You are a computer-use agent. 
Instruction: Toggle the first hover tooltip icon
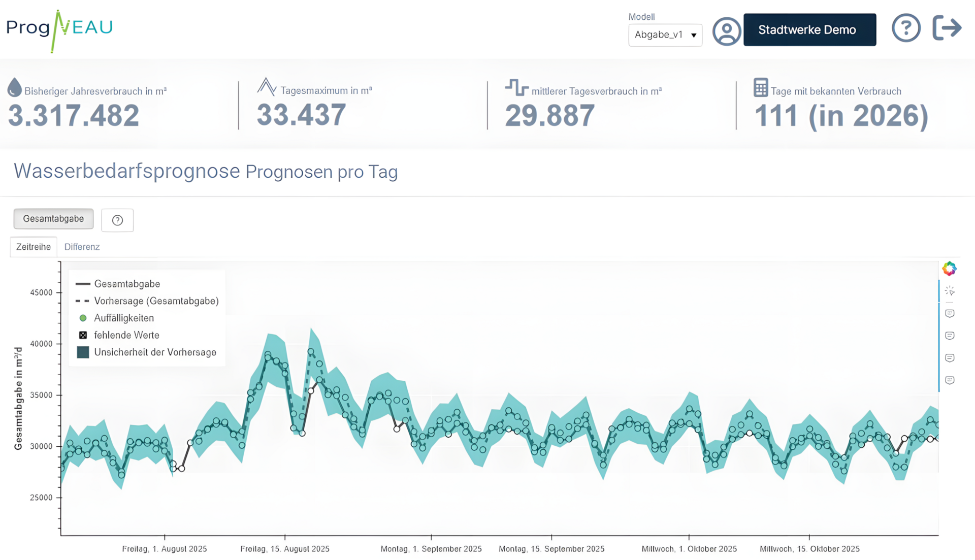[950, 313]
